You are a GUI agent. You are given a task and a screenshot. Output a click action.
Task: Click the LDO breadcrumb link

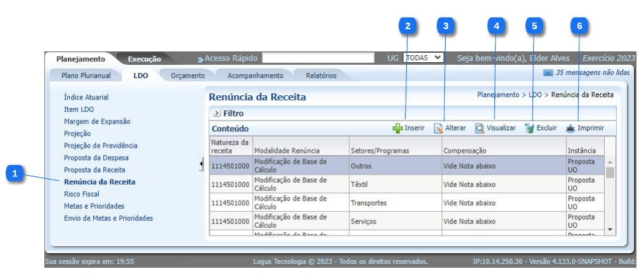(535, 95)
